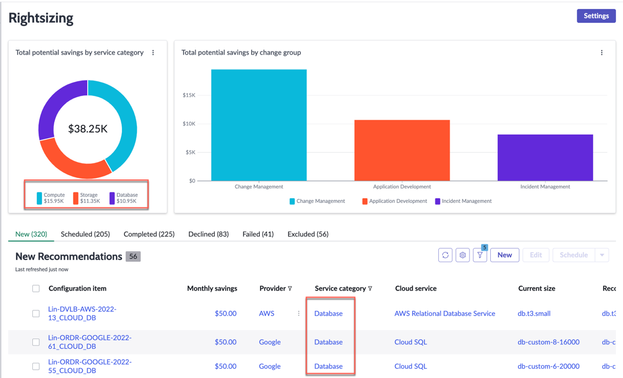The height and width of the screenshot is (378, 623).
Task: Click the Application Development bar
Action: [x=402, y=150]
